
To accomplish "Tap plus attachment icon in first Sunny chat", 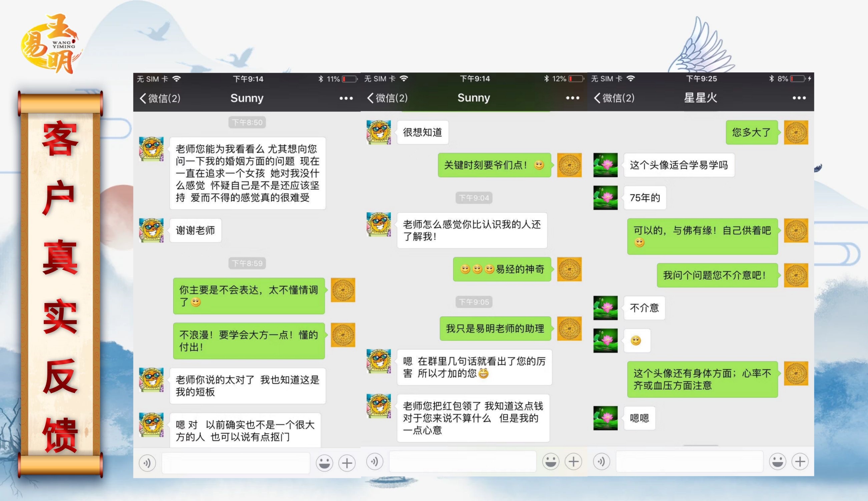I will point(347,463).
